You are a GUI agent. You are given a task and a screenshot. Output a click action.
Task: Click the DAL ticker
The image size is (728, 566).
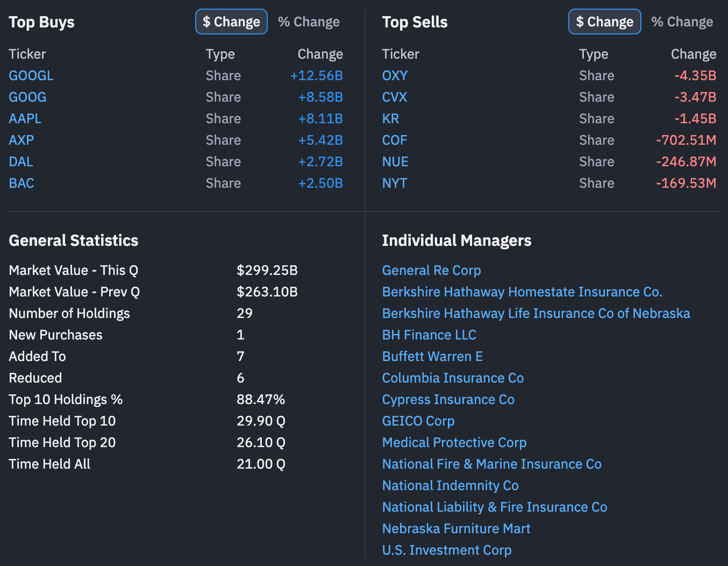(x=21, y=161)
